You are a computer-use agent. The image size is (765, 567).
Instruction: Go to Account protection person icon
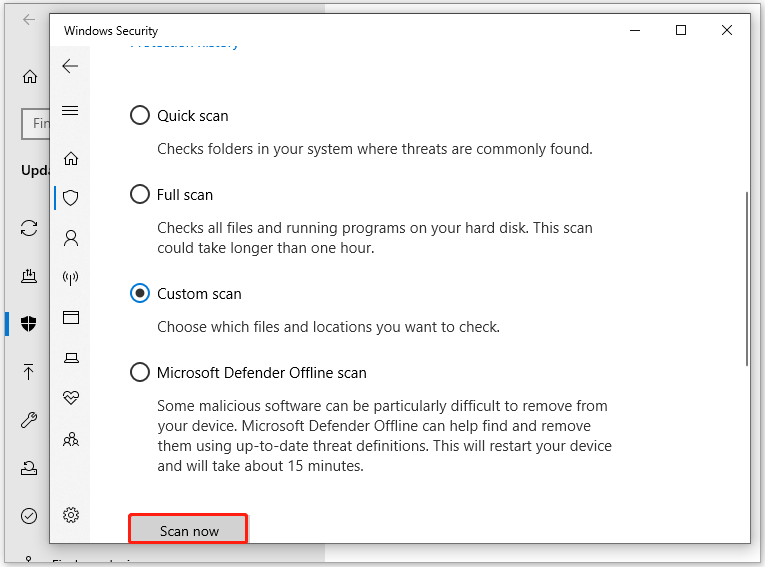click(70, 238)
